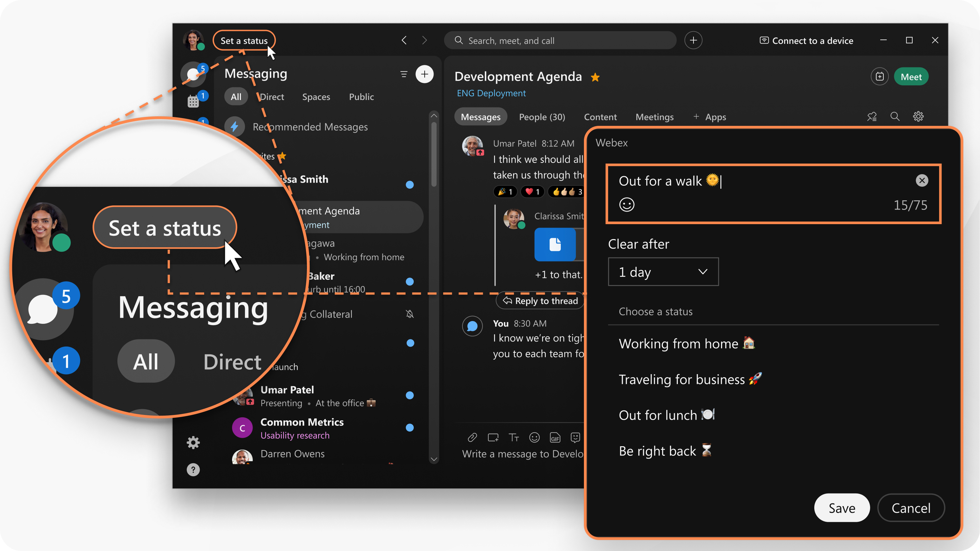Select the Messages tab in Development Agenda
The height and width of the screenshot is (551, 980).
point(480,117)
